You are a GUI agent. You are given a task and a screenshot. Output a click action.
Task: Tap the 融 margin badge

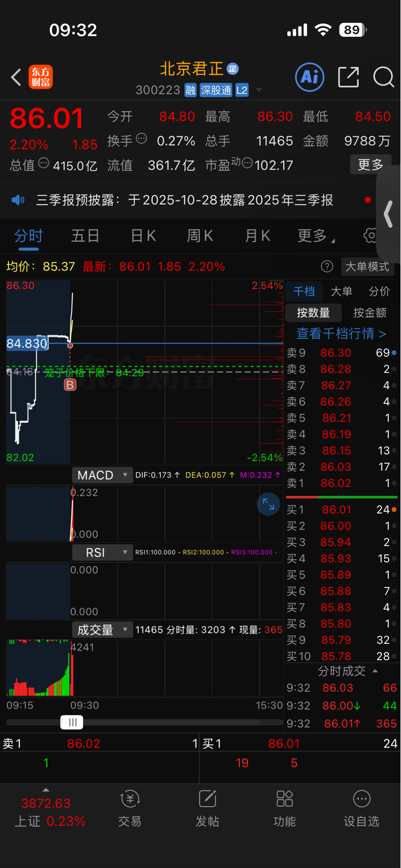[x=190, y=90]
